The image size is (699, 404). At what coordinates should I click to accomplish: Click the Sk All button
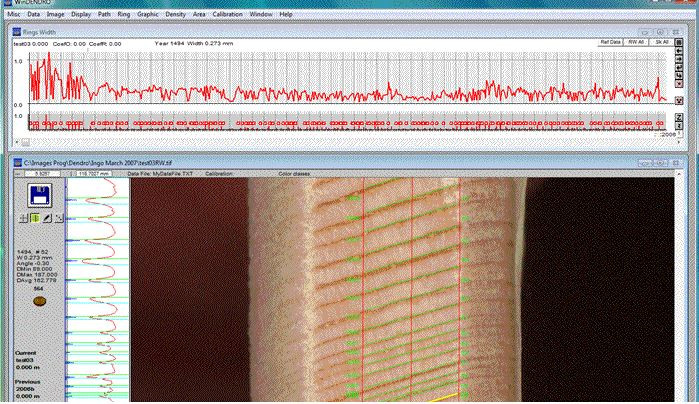point(661,42)
